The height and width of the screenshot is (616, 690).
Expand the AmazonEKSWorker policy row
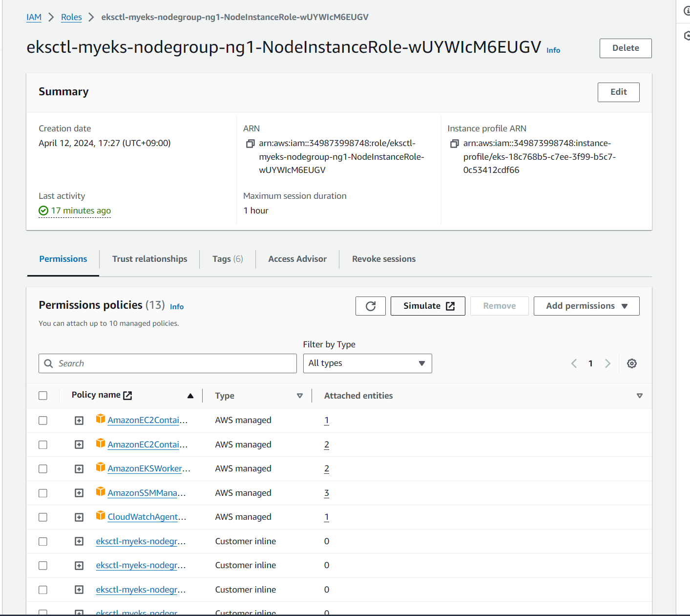coord(79,469)
